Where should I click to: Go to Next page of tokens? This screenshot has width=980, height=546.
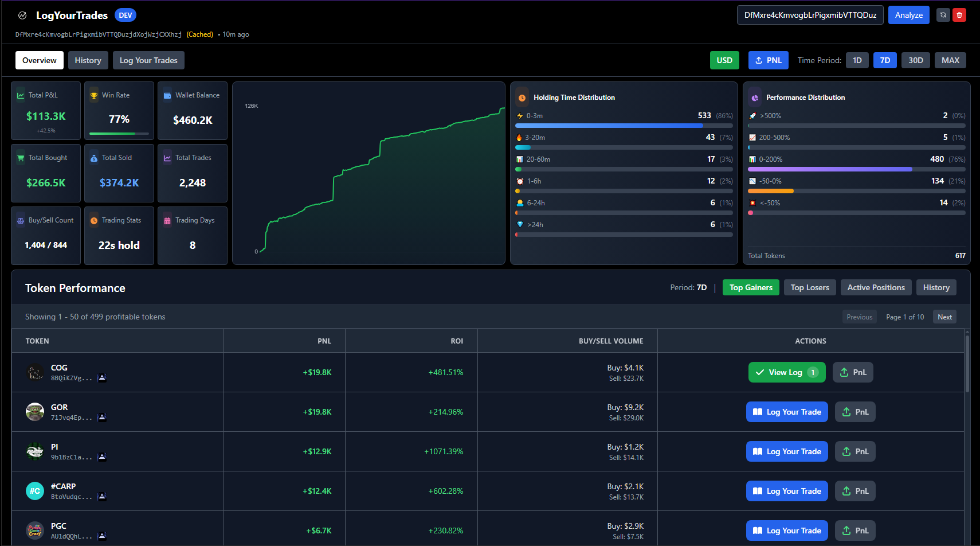[944, 317]
